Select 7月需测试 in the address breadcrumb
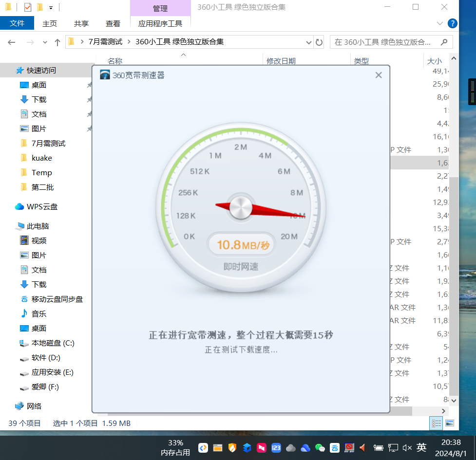This screenshot has height=460, width=476. [x=105, y=42]
